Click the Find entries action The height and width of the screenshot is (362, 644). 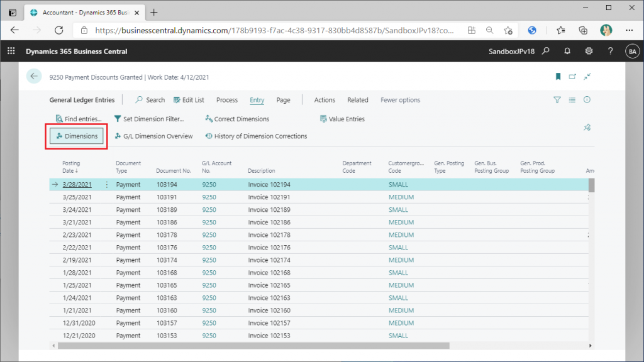point(79,119)
